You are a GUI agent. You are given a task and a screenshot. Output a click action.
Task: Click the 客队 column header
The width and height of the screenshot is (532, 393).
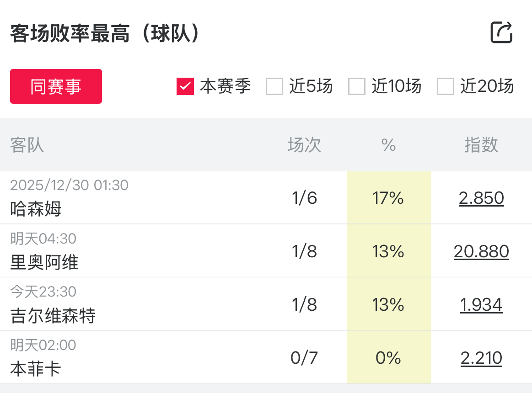[27, 145]
